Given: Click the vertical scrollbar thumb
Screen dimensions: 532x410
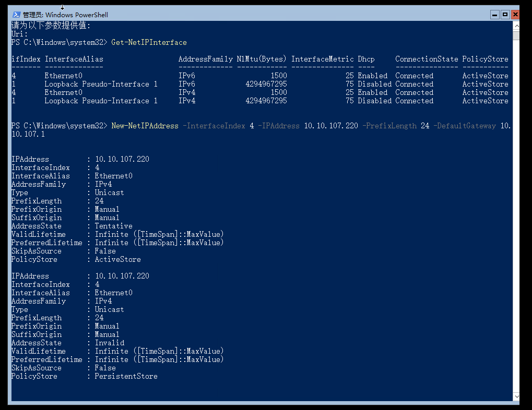Looking at the screenshot, I should [x=516, y=35].
